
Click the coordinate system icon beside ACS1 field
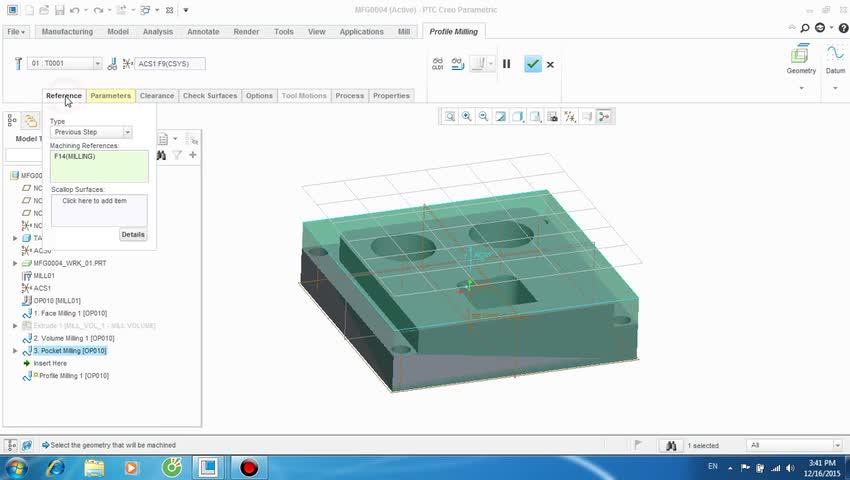tap(127, 64)
